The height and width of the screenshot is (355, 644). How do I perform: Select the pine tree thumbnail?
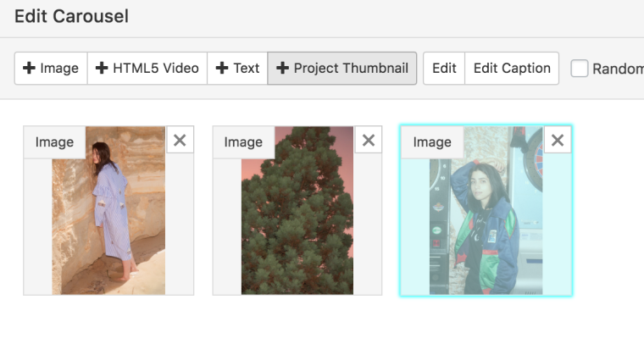pos(297,220)
